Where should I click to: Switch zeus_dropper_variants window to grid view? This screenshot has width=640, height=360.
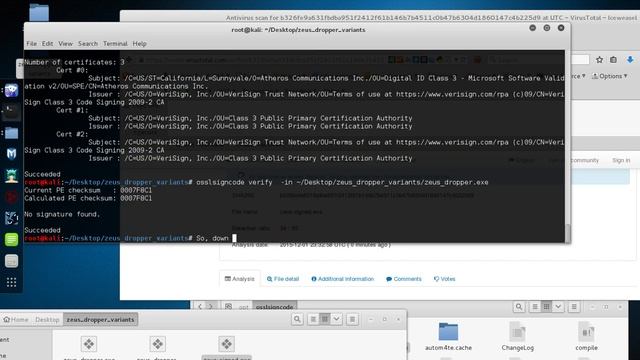click(325, 319)
